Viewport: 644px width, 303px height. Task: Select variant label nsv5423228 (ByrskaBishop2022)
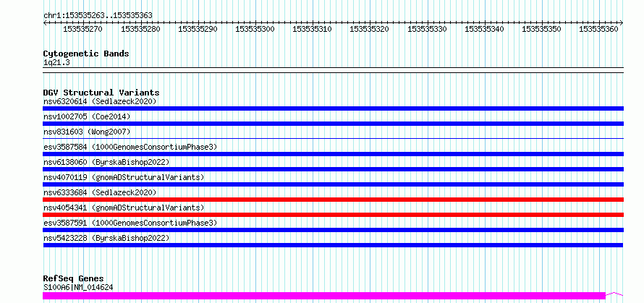point(106,238)
